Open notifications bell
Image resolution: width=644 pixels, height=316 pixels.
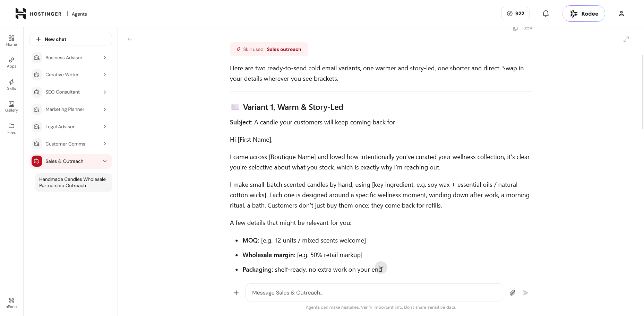546,14
